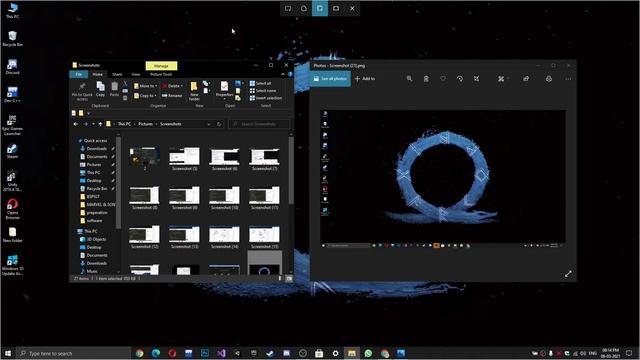Click Invert selection in Explorer ribbon
Image resolution: width=640 pixels, height=360 pixels.
pos(266,98)
